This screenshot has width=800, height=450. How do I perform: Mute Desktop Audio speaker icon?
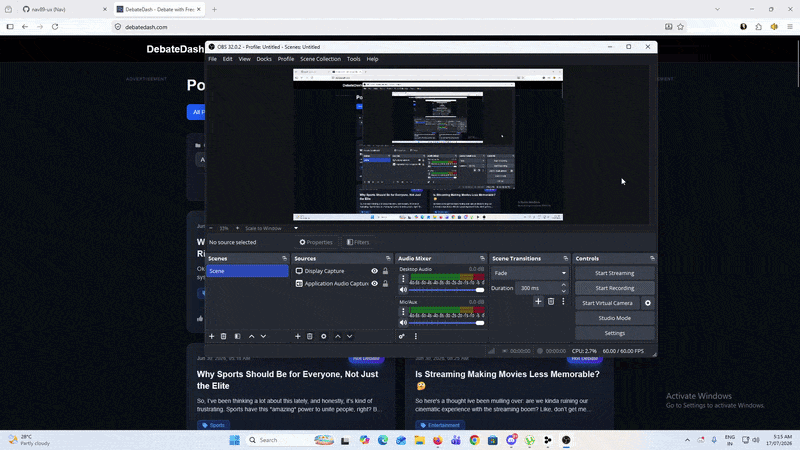[403, 290]
